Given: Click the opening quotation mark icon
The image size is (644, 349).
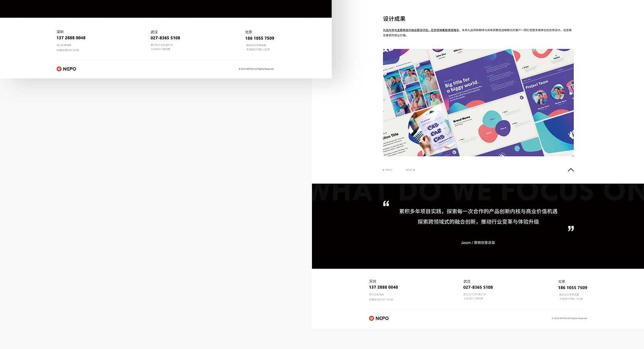Looking at the screenshot, I should [x=386, y=203].
